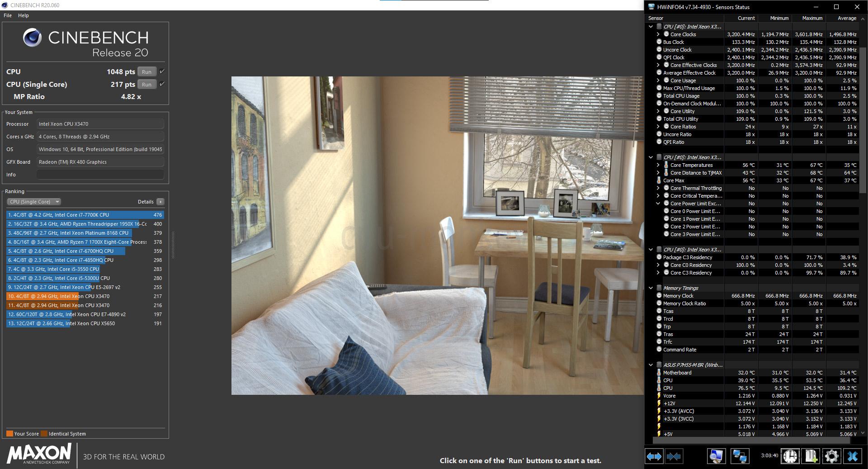
Task: Click the clock reset-timer icon in HWiNFO
Action: click(x=790, y=456)
